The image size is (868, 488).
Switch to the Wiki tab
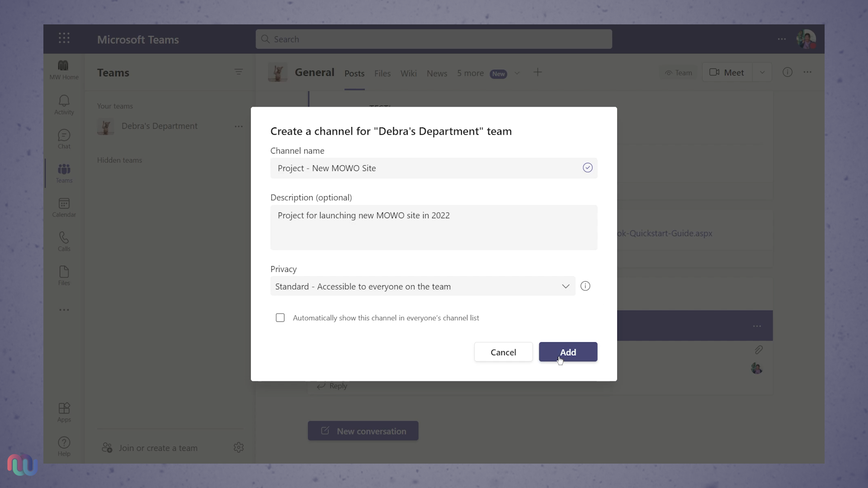[409, 73]
